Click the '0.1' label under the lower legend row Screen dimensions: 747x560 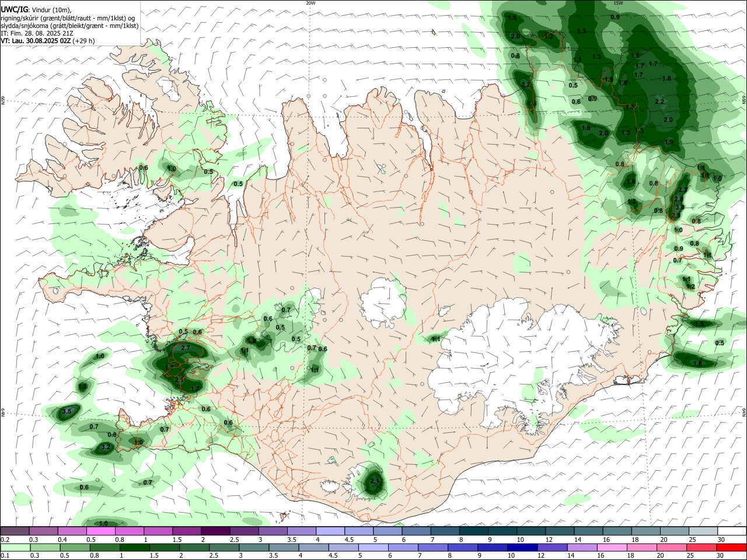pos(5,556)
